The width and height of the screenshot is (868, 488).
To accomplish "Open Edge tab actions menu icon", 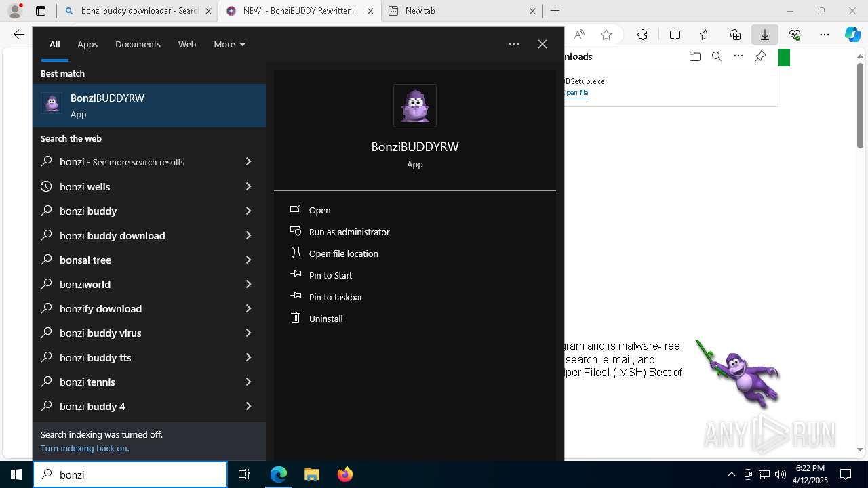I will [41, 11].
